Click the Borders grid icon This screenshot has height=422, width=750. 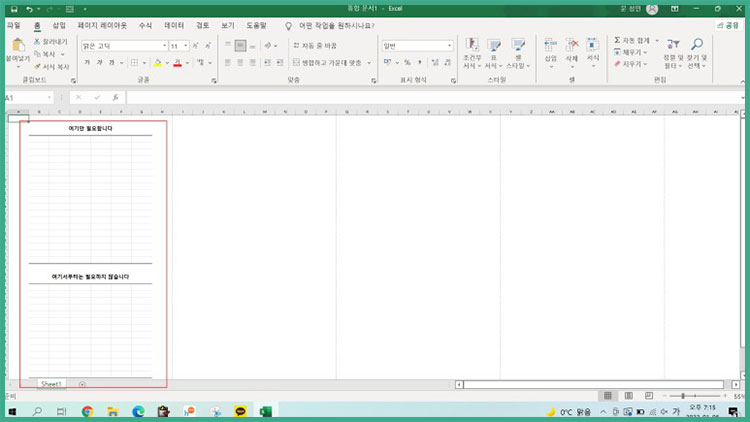[x=135, y=63]
